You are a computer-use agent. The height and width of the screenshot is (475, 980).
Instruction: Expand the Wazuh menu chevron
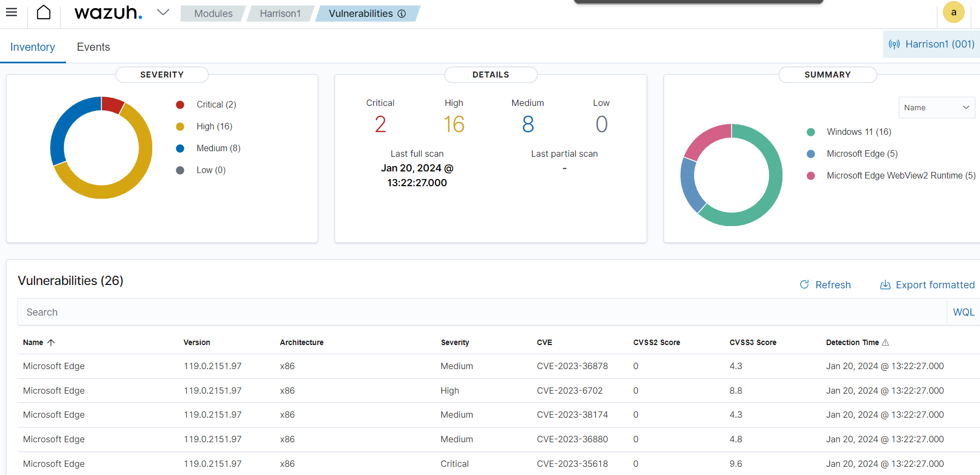pos(163,13)
